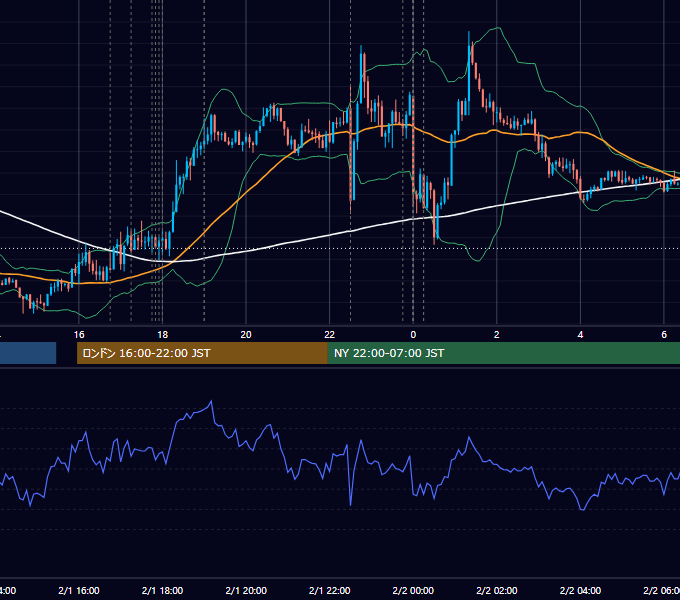The image size is (680, 600).
Task: Click the hour label 2 on chart axis
Action: (497, 334)
